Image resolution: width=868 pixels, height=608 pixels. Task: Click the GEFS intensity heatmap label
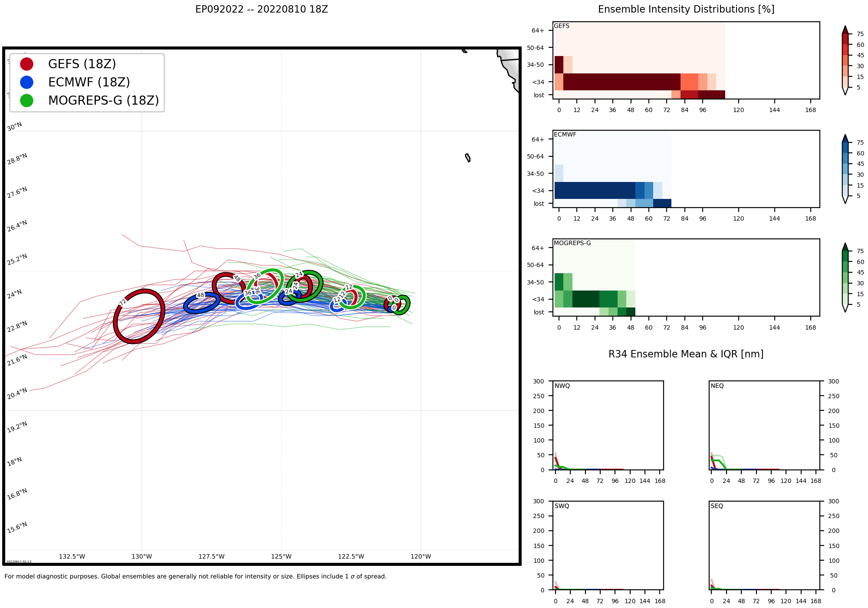click(x=562, y=26)
